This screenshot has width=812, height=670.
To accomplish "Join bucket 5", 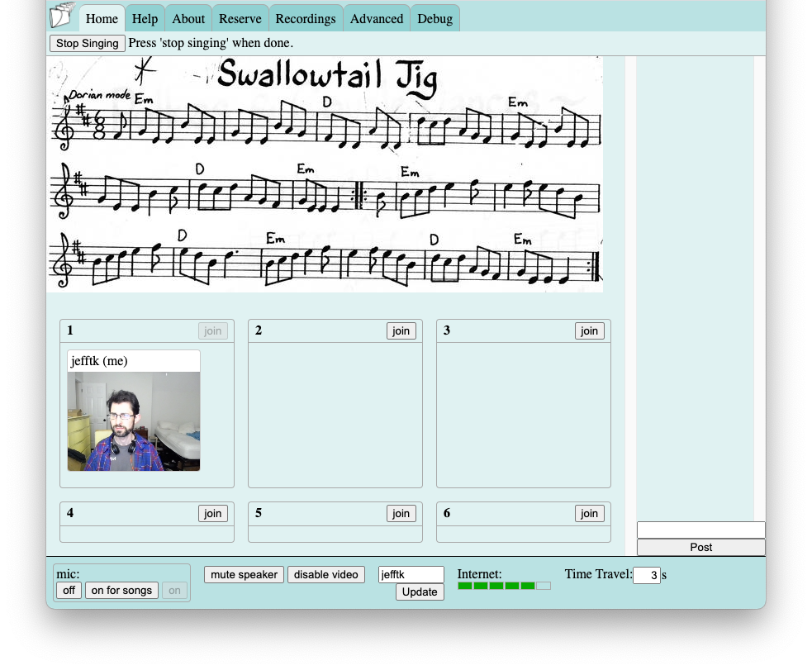I will (x=401, y=514).
